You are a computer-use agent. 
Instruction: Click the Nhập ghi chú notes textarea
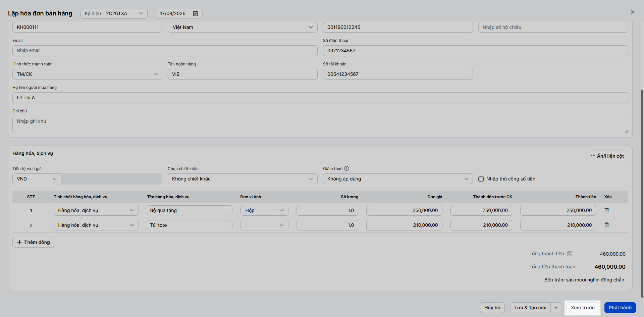click(x=320, y=124)
